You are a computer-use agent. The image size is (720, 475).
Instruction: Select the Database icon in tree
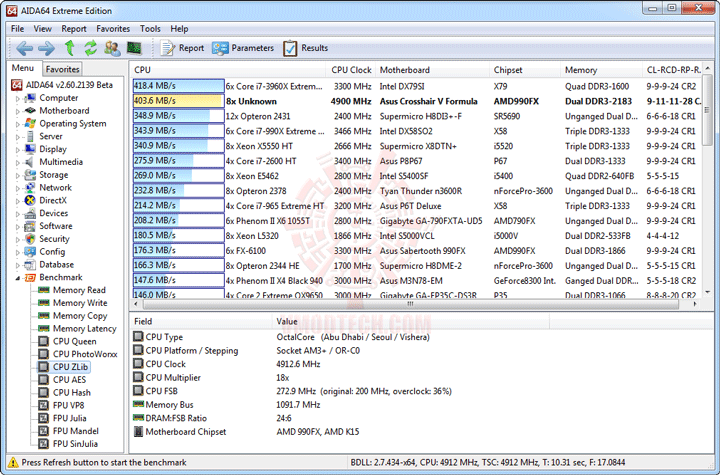tap(30, 265)
